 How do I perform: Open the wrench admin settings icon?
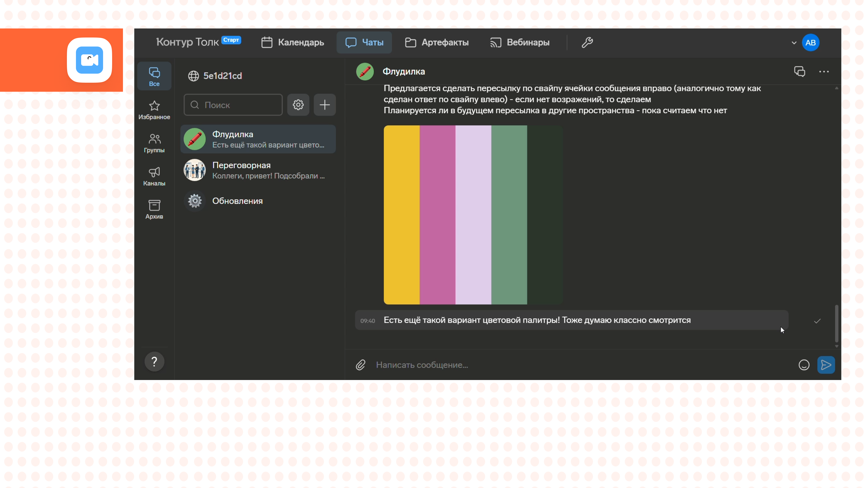587,42
